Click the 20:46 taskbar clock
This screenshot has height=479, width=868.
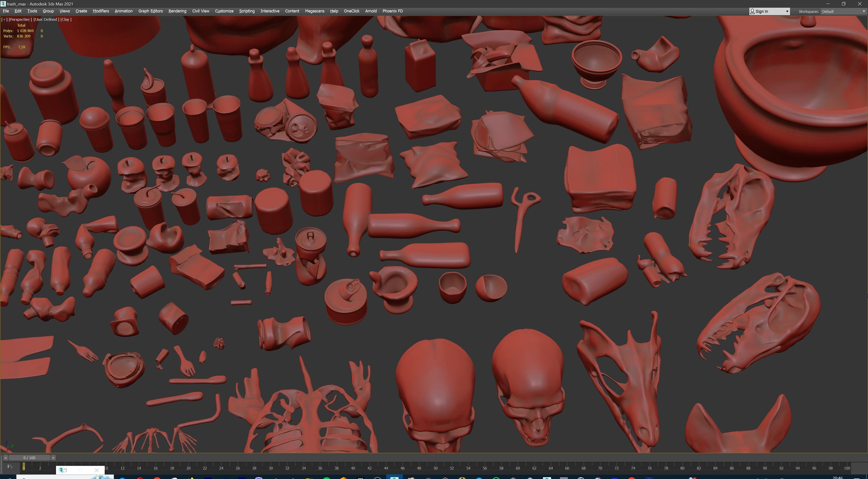pos(838,477)
